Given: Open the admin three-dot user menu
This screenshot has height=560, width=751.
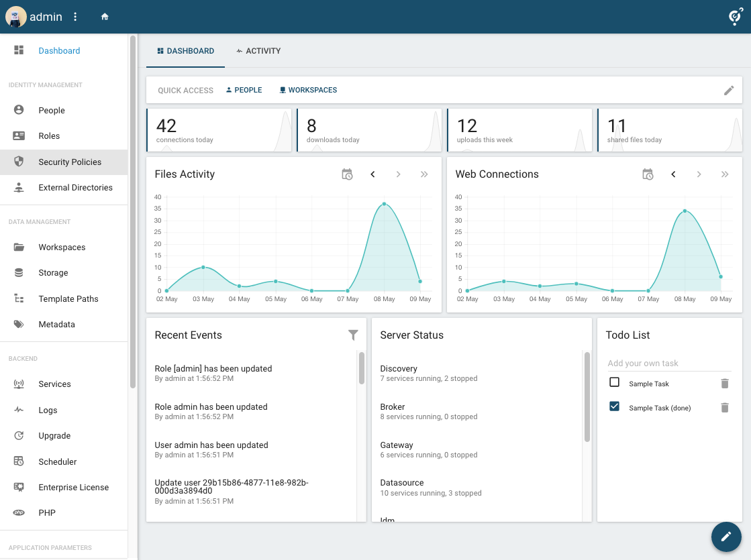Looking at the screenshot, I should pos(75,17).
